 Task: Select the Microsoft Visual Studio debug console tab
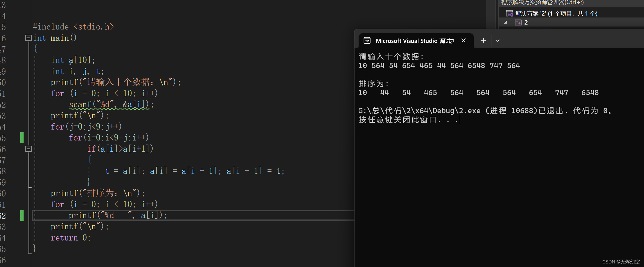(416, 41)
